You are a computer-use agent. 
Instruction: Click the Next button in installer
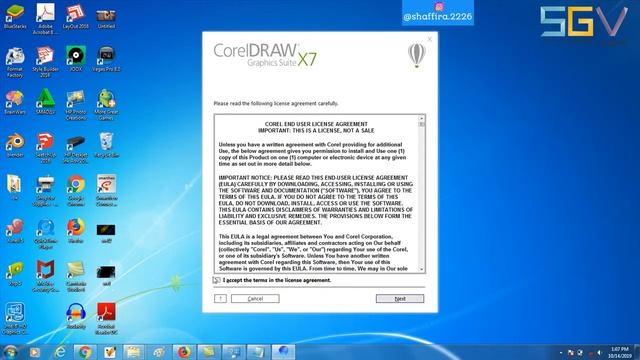(400, 299)
